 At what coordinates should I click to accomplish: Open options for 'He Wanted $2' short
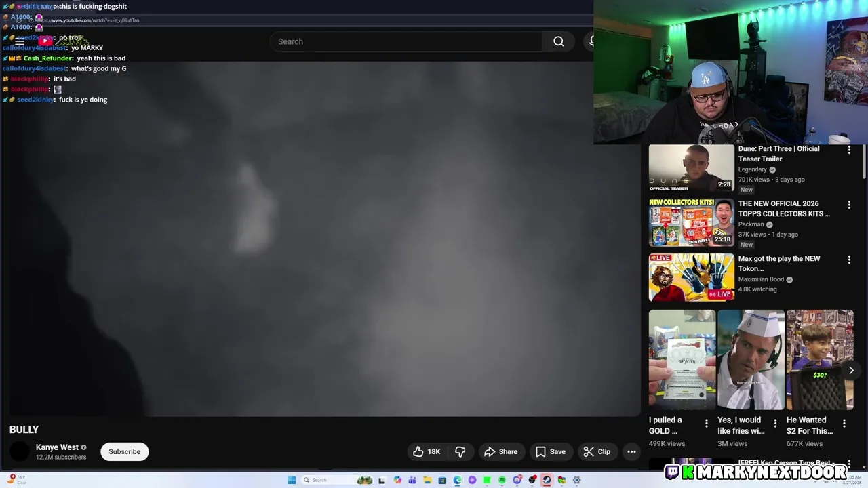pos(844,424)
